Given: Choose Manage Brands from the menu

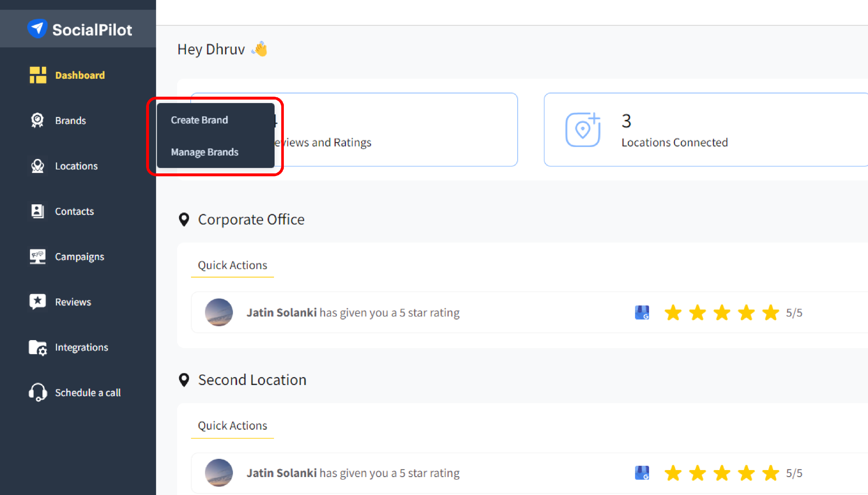Looking at the screenshot, I should click(205, 152).
